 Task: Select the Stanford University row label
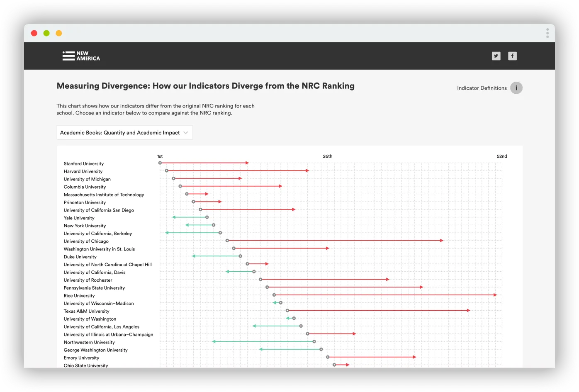coord(83,163)
